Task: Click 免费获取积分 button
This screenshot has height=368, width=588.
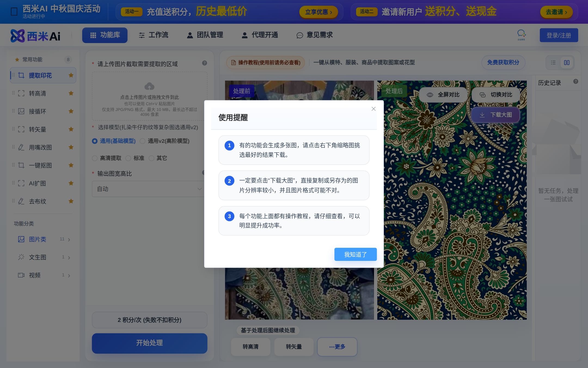Action: click(x=503, y=62)
